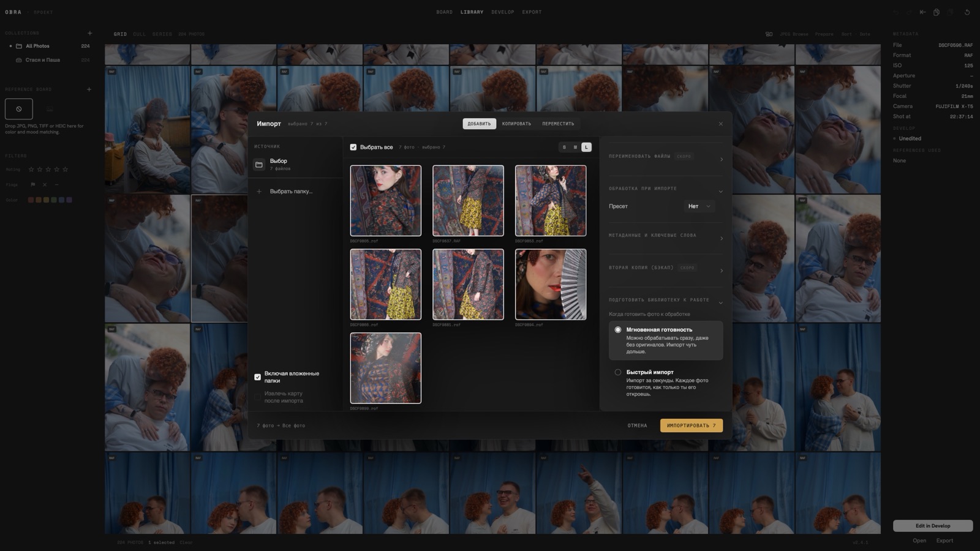Click the Open link in the right panel

click(919, 541)
